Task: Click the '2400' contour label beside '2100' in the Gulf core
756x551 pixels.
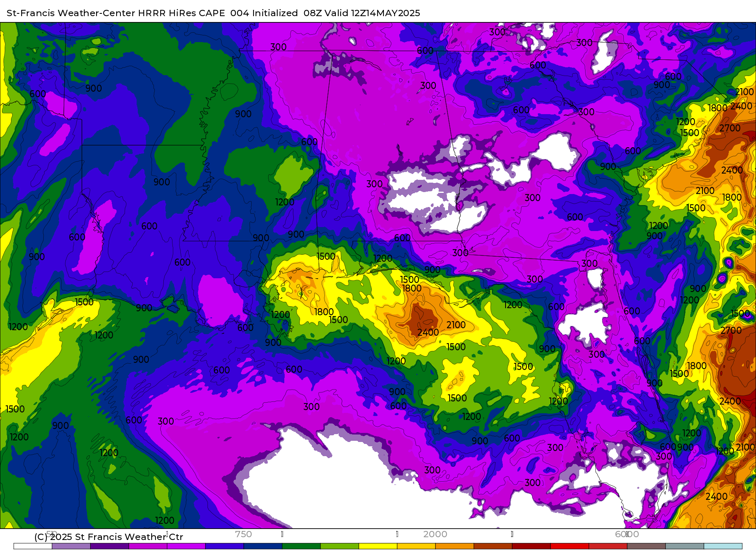Action: [x=428, y=333]
